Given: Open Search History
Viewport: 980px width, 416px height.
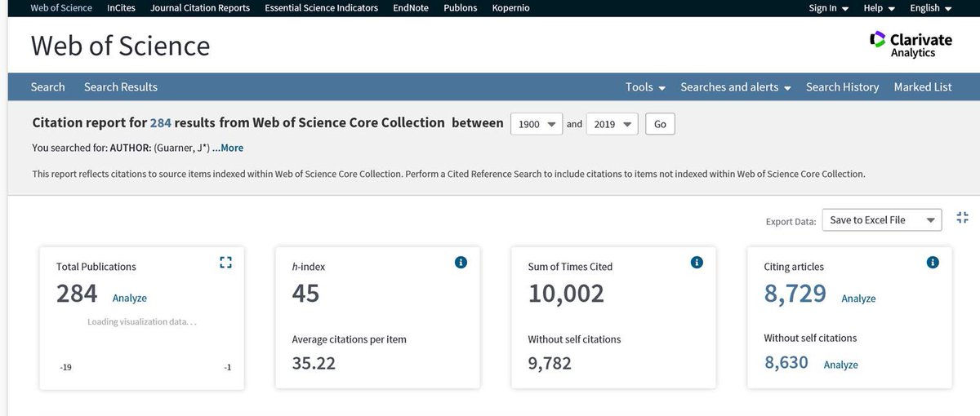Looking at the screenshot, I should (842, 87).
